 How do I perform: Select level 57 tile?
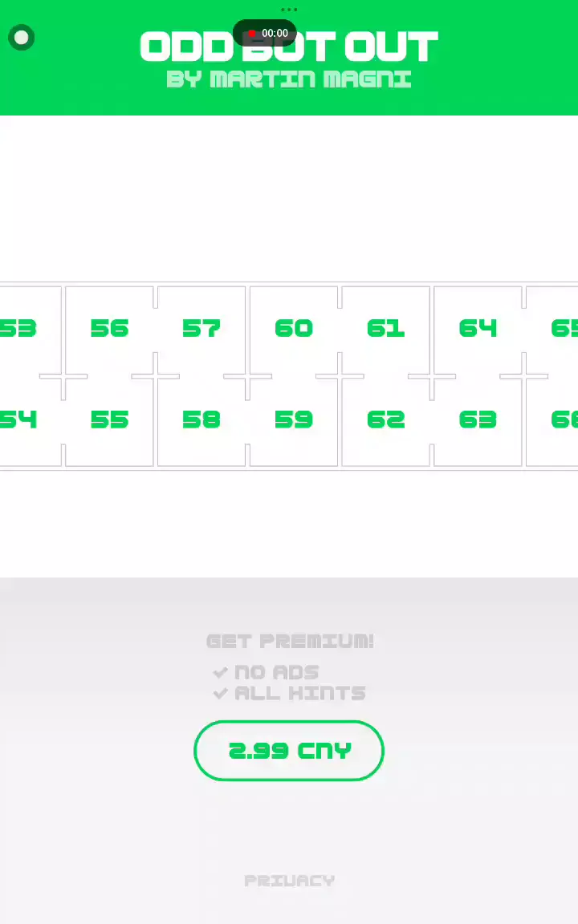pyautogui.click(x=201, y=328)
